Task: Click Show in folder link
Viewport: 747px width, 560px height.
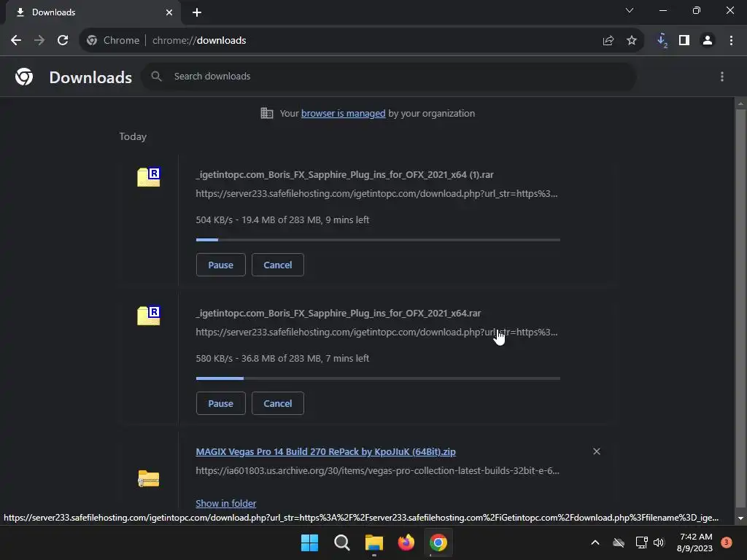Action: 226,503
